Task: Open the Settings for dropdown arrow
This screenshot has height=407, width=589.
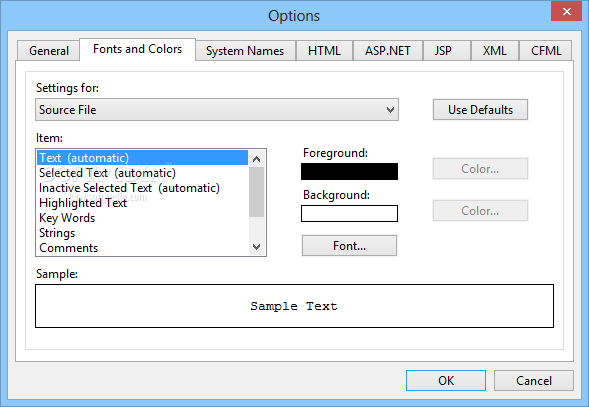Action: pos(390,110)
